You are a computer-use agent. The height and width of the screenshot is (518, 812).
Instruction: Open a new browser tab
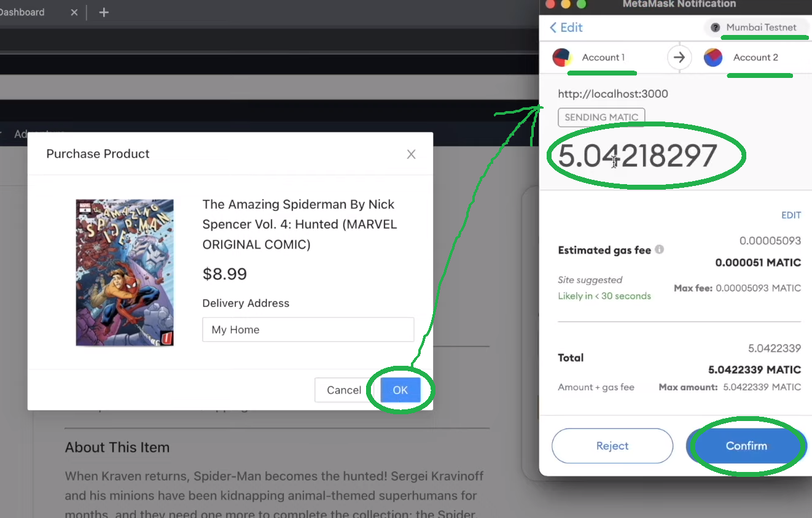(104, 12)
